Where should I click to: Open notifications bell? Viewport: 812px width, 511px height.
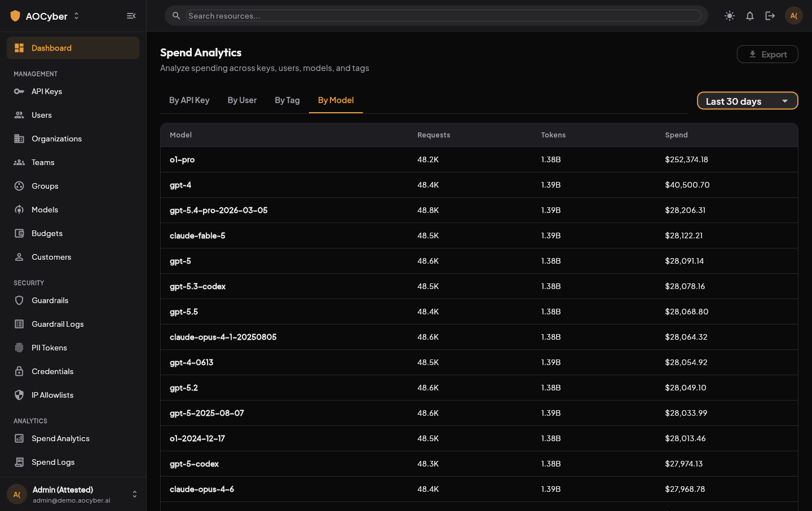[x=750, y=16]
